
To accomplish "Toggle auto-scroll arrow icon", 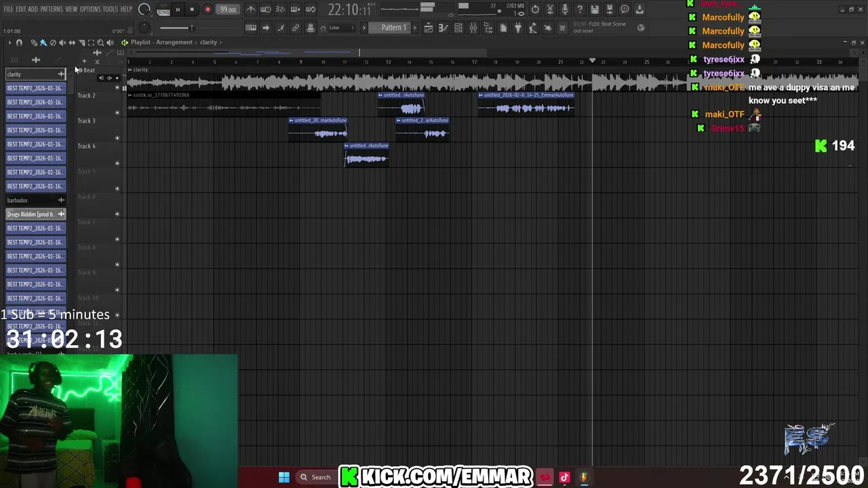I will (x=266, y=28).
